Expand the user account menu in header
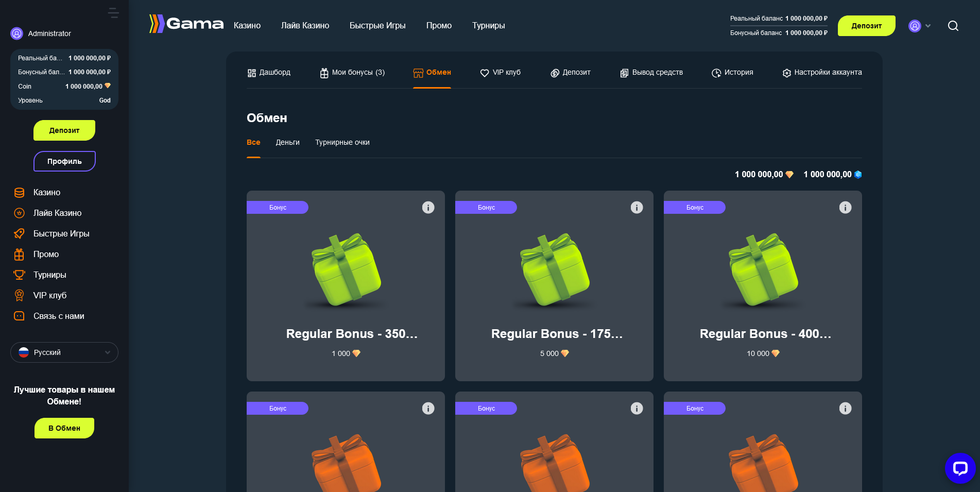 click(x=919, y=26)
